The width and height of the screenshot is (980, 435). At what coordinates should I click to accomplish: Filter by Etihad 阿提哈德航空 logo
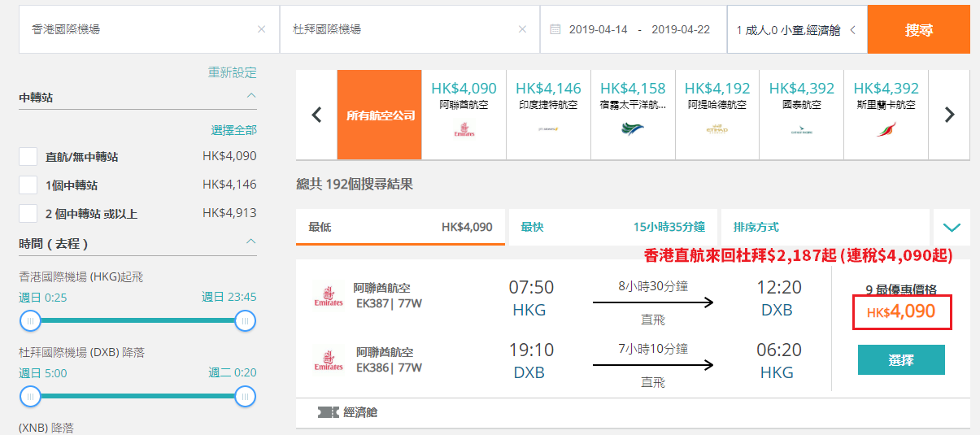point(716,129)
